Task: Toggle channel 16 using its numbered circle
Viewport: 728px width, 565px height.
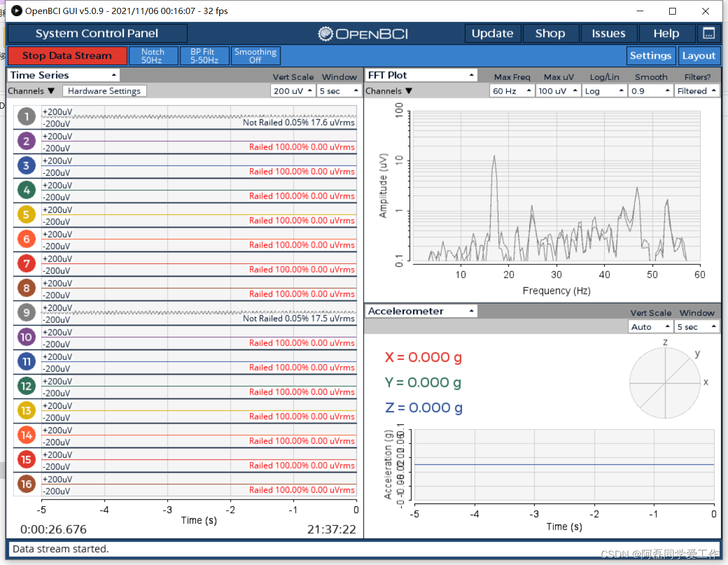Action: 26,484
